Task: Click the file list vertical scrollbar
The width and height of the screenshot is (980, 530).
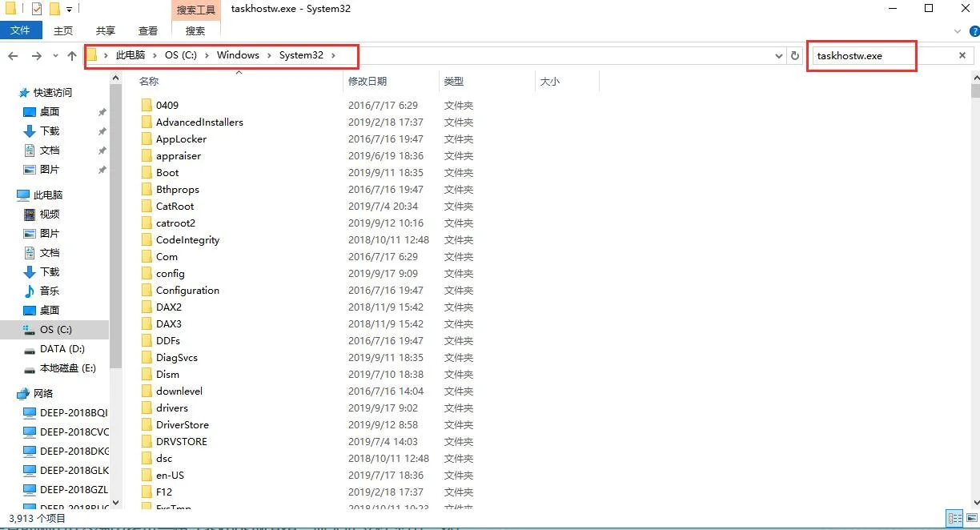Action: click(x=974, y=240)
